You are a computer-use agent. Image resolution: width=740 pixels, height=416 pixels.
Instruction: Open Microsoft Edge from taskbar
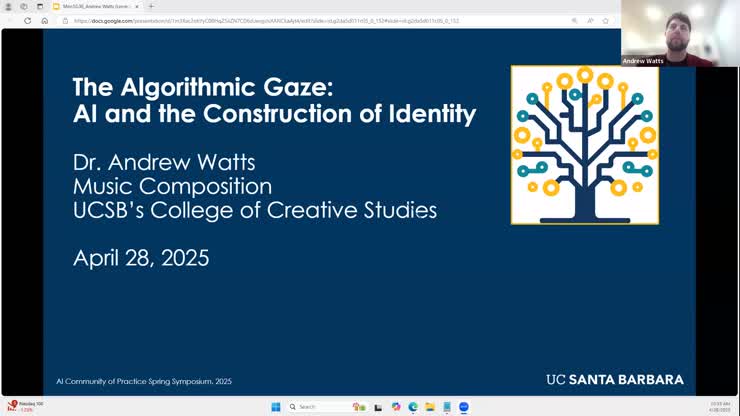coord(413,407)
